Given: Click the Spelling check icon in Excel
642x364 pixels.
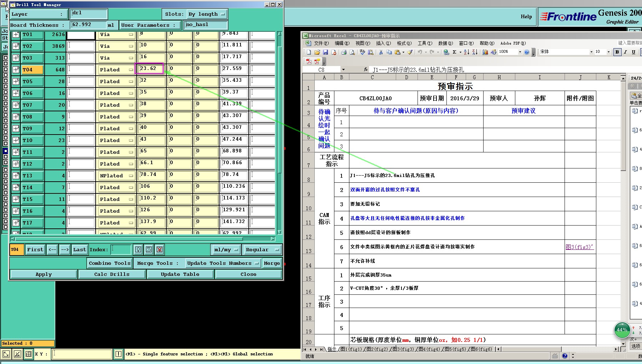Looking at the screenshot, I should point(362,52).
